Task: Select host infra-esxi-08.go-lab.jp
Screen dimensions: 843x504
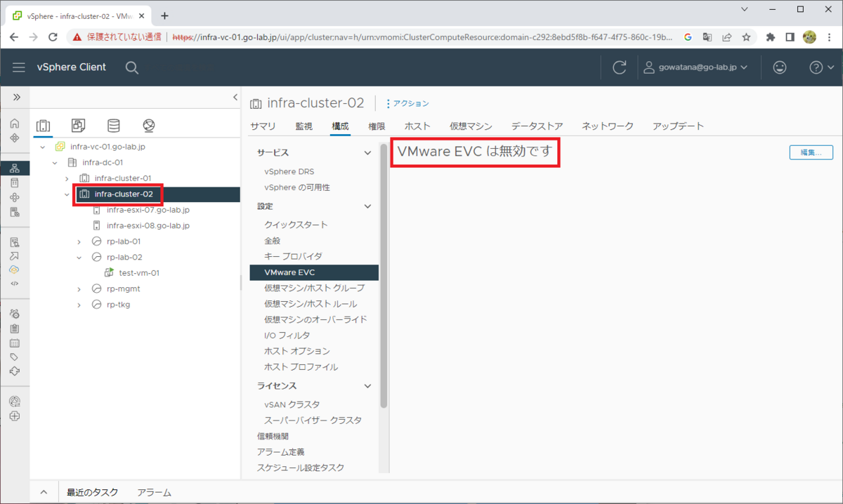Action: click(x=148, y=226)
